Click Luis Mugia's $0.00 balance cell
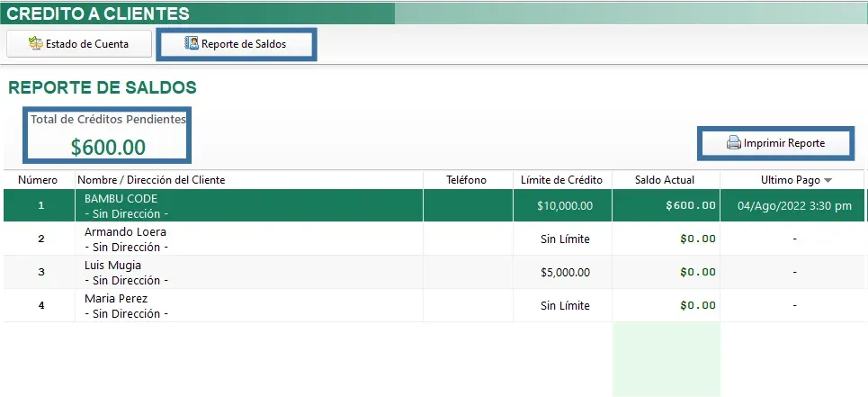 click(x=666, y=272)
